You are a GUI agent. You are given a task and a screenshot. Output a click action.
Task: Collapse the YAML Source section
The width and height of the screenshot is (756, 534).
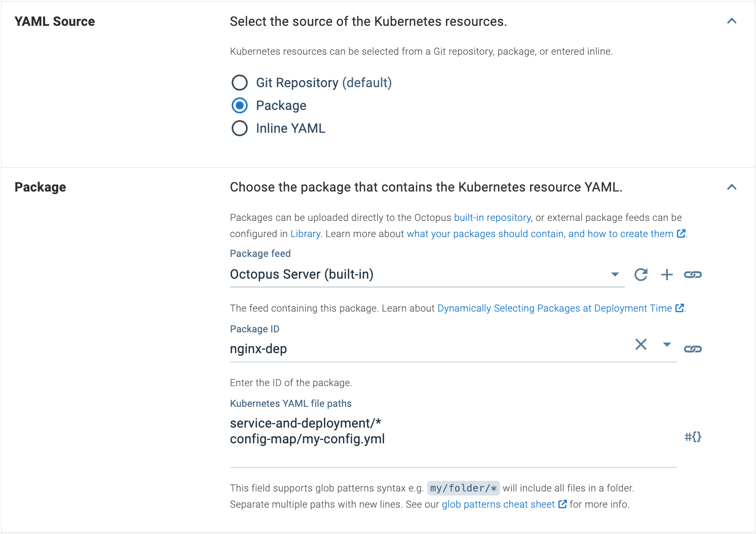(732, 21)
